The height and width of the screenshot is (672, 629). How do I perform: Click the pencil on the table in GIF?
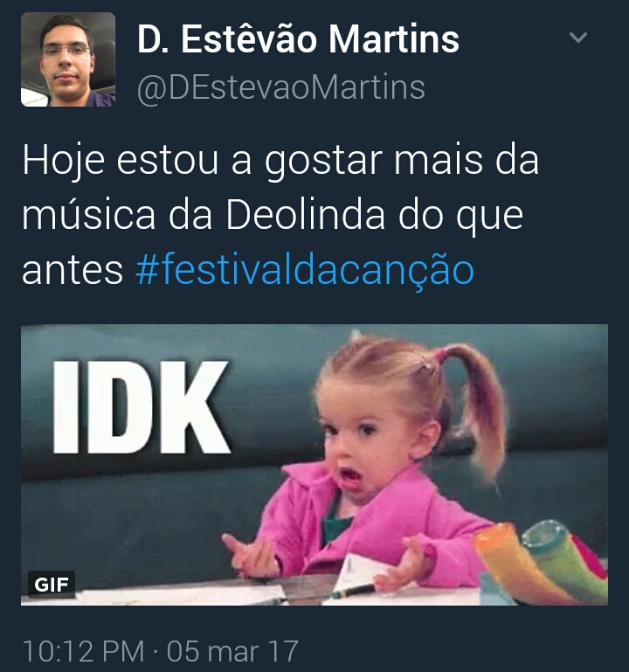coord(353,592)
